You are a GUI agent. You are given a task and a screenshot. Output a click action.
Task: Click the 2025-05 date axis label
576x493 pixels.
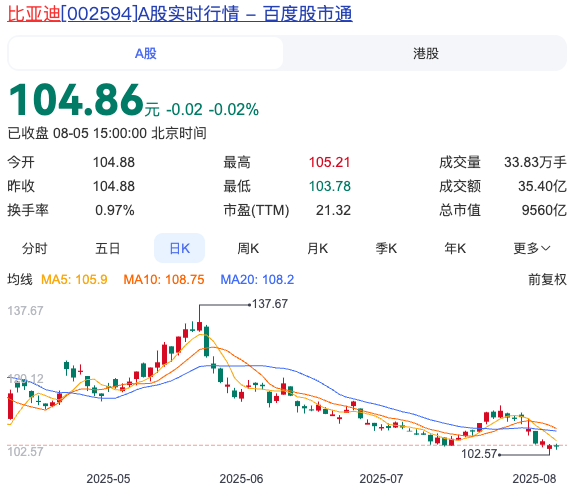click(x=108, y=479)
